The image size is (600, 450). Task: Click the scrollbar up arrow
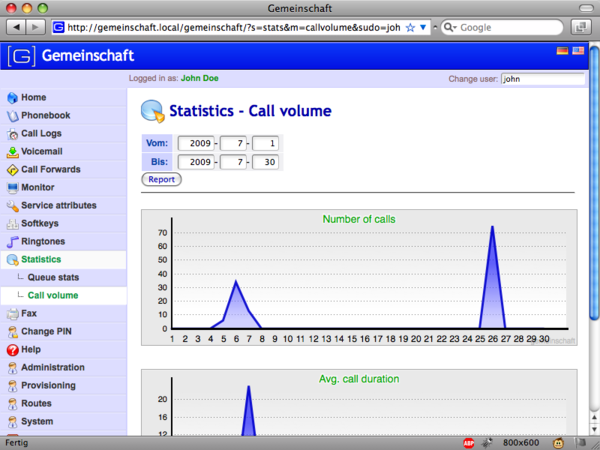594,417
